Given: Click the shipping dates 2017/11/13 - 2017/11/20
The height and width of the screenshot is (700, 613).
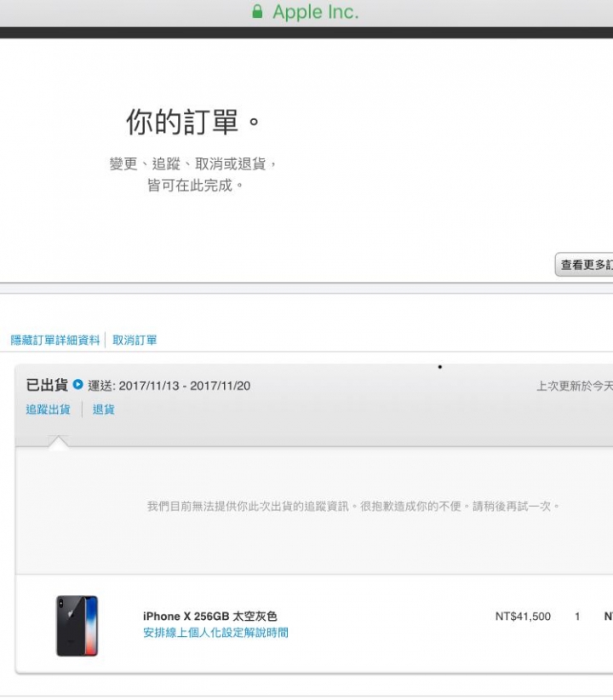Looking at the screenshot, I should coord(185,386).
